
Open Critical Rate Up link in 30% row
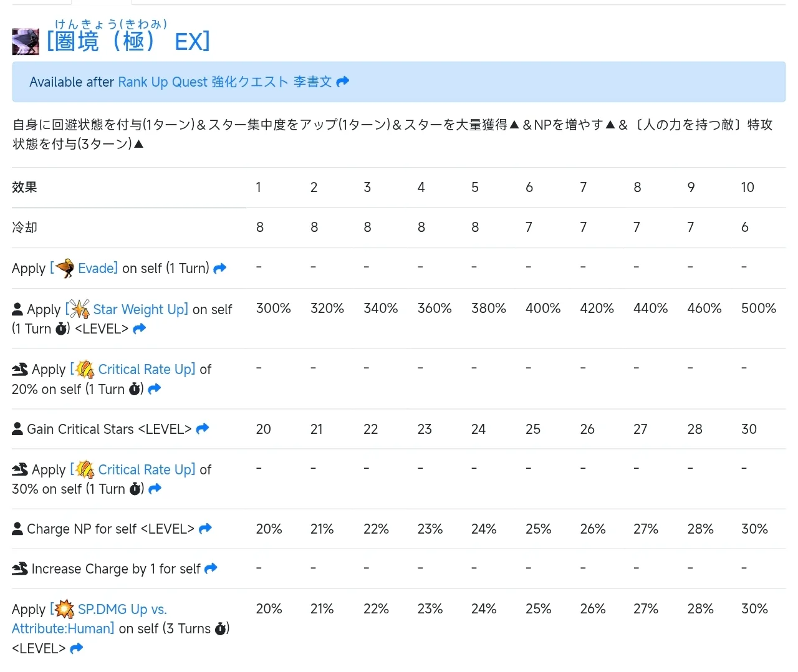[146, 469]
